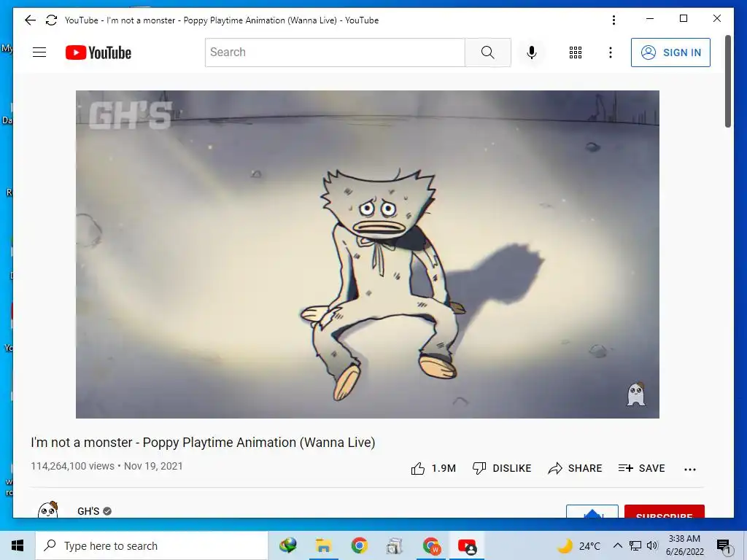Open the Windows Start menu
The height and width of the screenshot is (560, 747).
[18, 545]
